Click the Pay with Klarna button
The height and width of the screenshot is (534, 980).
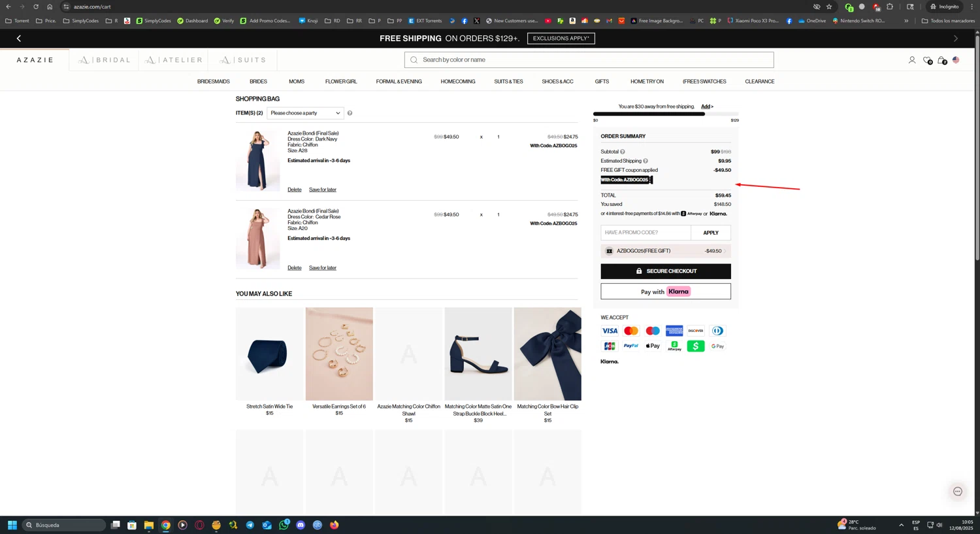pos(666,292)
